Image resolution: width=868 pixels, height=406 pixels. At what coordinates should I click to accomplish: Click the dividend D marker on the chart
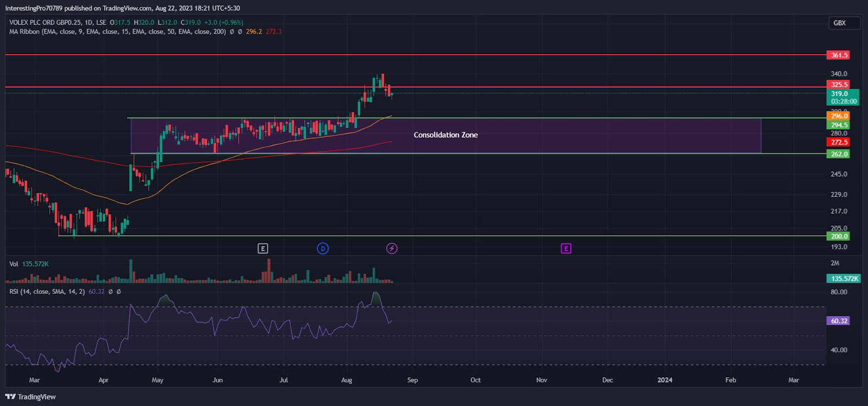point(323,248)
